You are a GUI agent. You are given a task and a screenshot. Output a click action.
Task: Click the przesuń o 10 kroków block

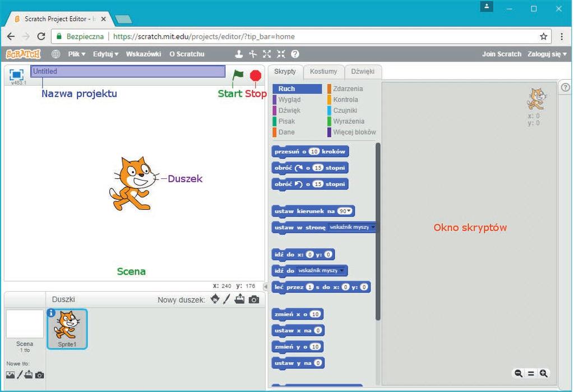tap(311, 151)
